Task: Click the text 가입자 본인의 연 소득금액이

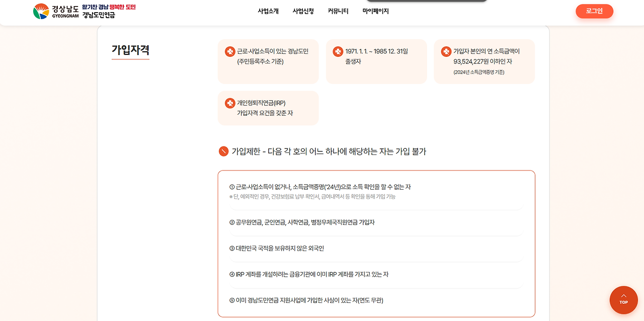Action: [x=487, y=51]
